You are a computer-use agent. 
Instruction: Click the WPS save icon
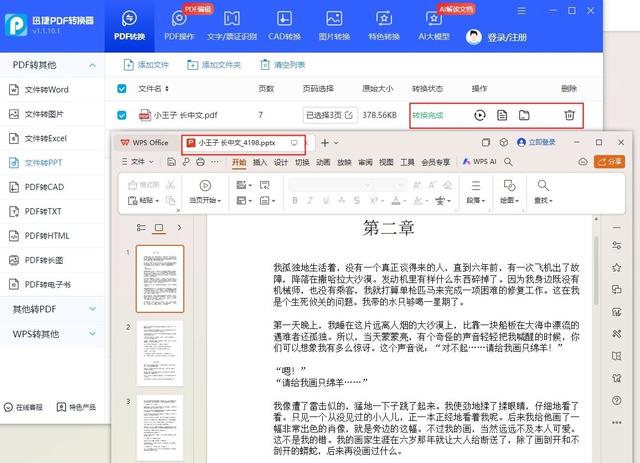pos(171,162)
